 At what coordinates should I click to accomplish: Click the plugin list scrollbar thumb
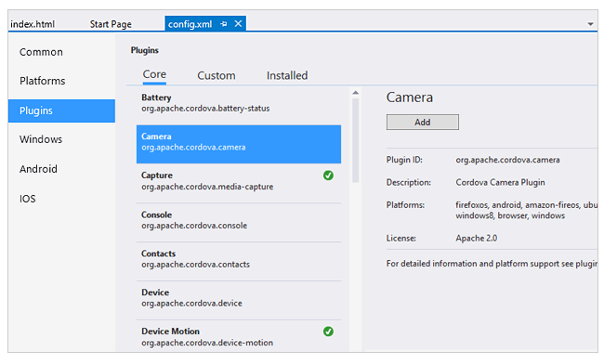click(x=356, y=140)
